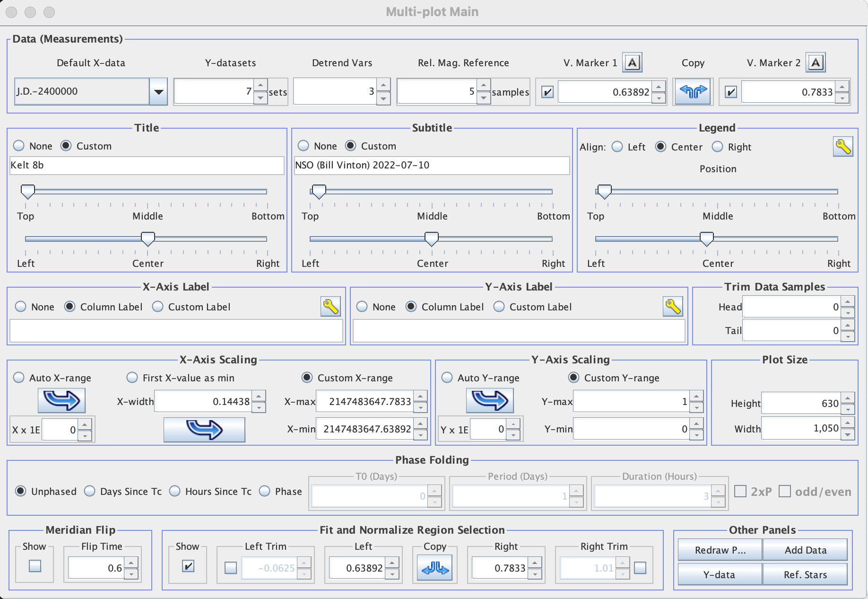
Task: Click the Subtitle text input field
Action: (431, 165)
